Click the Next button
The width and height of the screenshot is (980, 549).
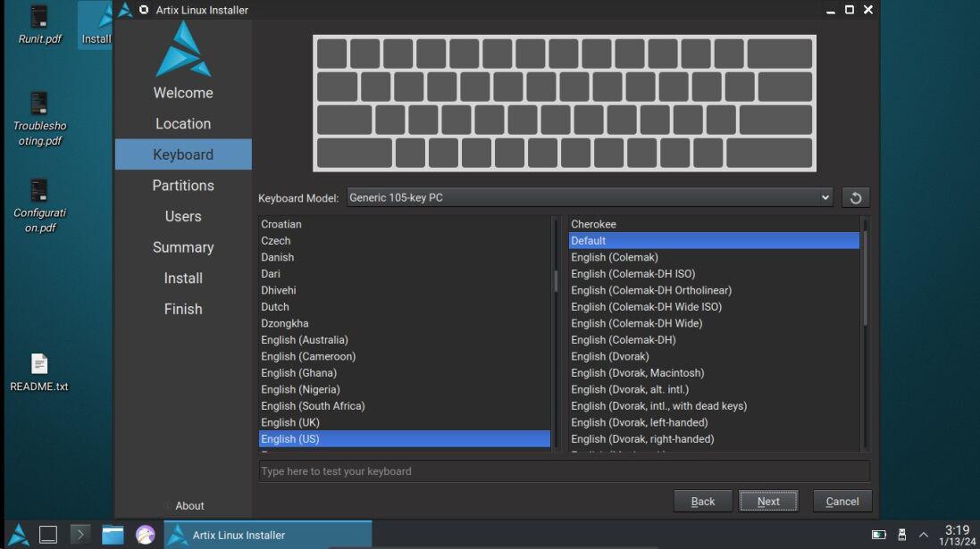pyautogui.click(x=768, y=501)
